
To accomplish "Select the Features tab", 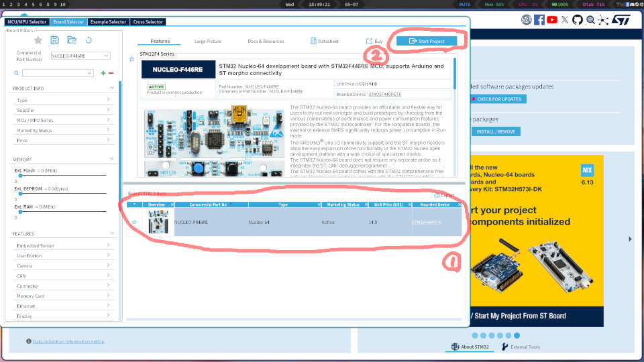I will coord(160,41).
